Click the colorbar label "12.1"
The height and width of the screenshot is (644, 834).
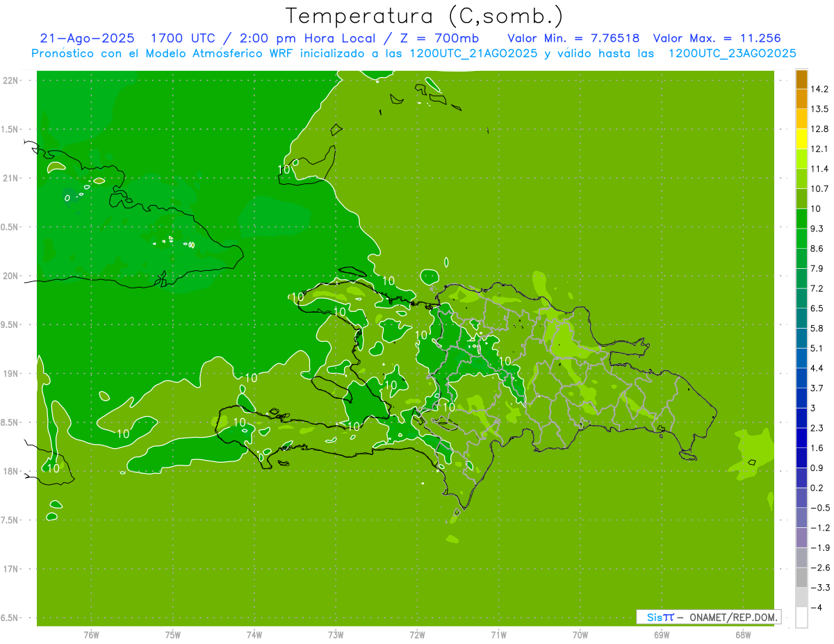[819, 149]
